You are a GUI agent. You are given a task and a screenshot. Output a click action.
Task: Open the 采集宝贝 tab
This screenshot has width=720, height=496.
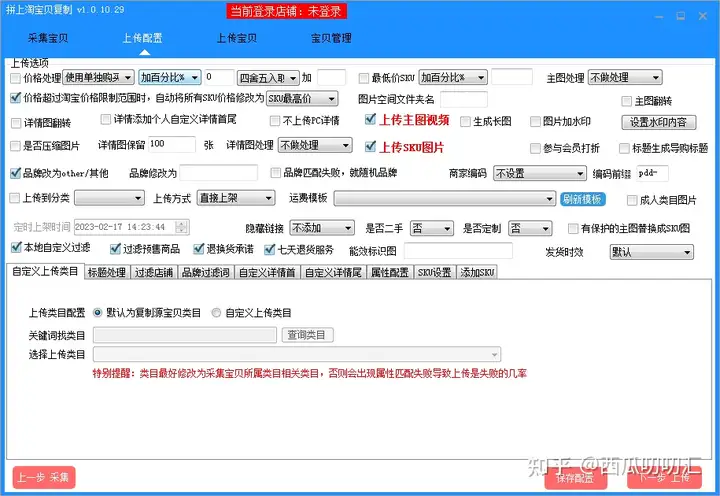[x=48, y=38]
